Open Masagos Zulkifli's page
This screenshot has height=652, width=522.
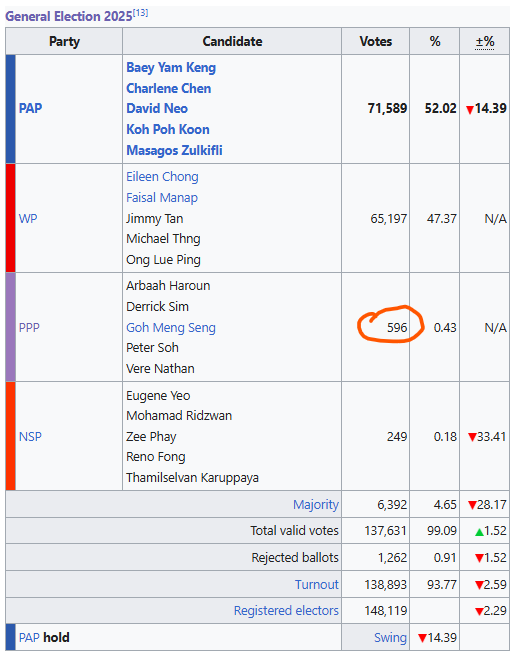click(174, 150)
